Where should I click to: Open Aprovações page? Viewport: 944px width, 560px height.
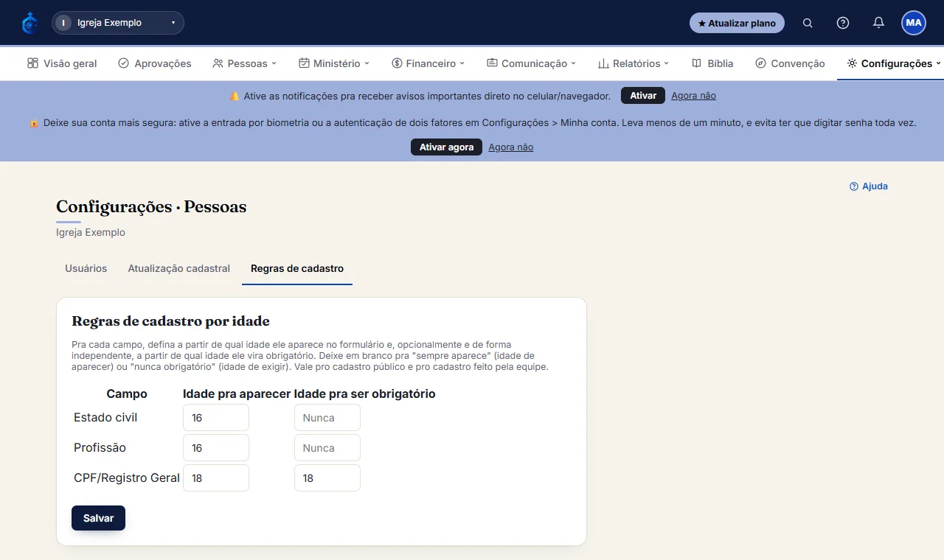coord(155,63)
